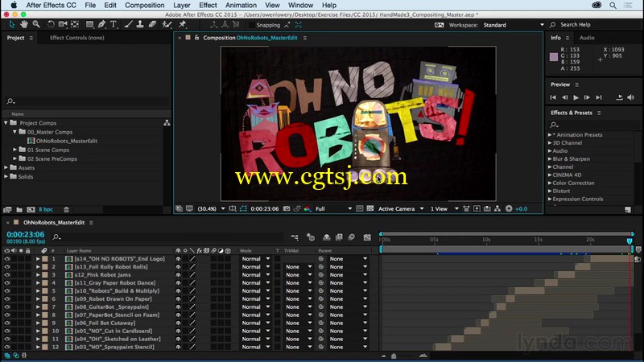Click the Info panel color sample swatch
644x362 pixels.
point(554,57)
